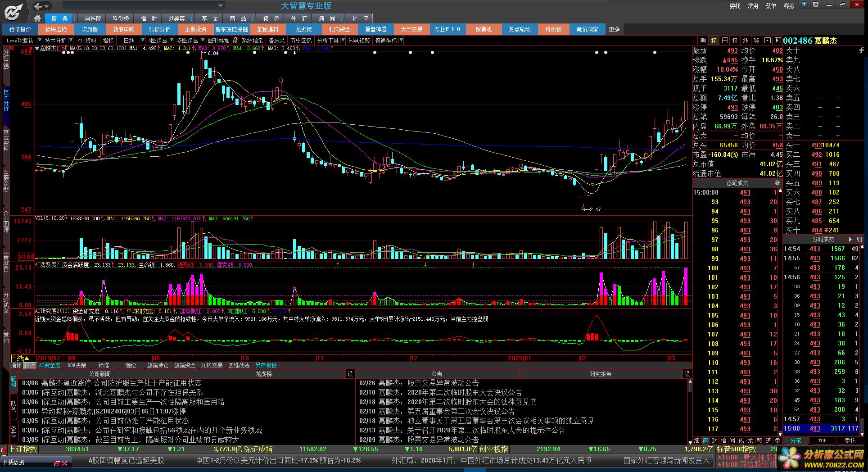Open the back button history dropdown arrow
Screen dimensions: 868x472
47,6
